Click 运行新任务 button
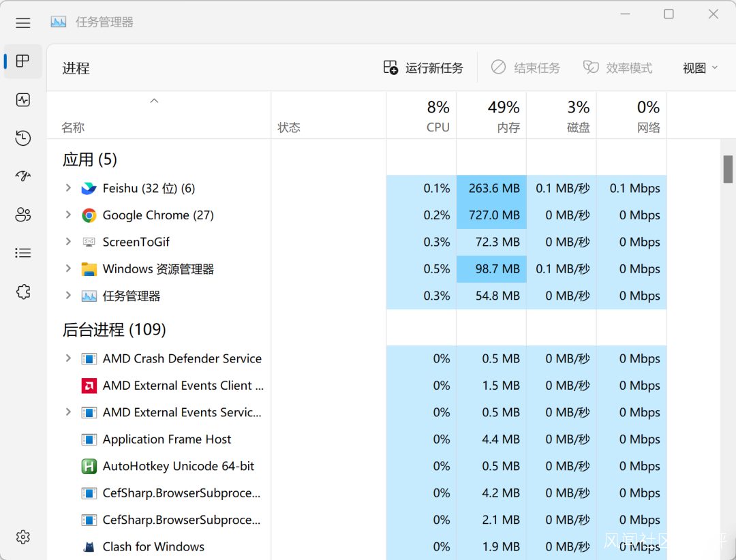The image size is (736, 560). 423,68
